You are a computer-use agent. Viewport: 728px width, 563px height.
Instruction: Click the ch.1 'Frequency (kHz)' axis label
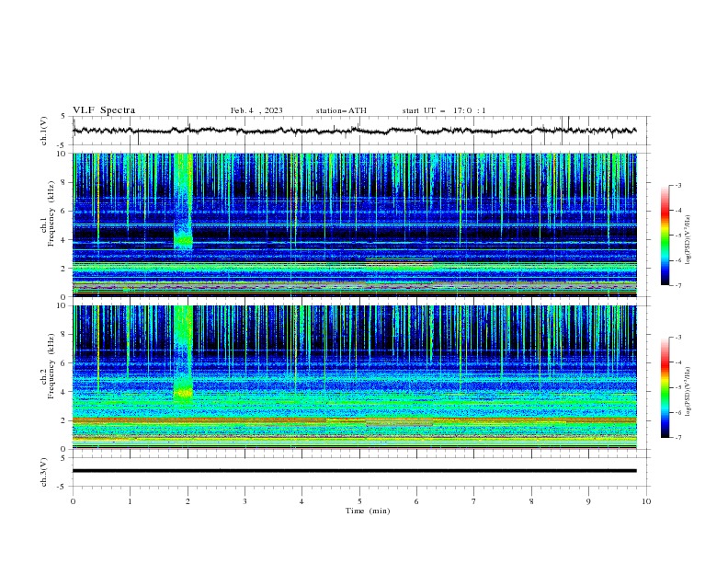coord(51,213)
